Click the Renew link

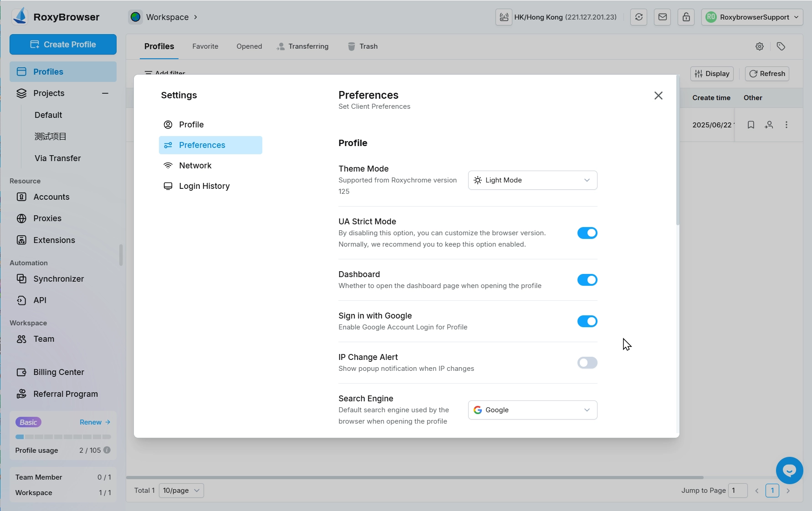94,422
